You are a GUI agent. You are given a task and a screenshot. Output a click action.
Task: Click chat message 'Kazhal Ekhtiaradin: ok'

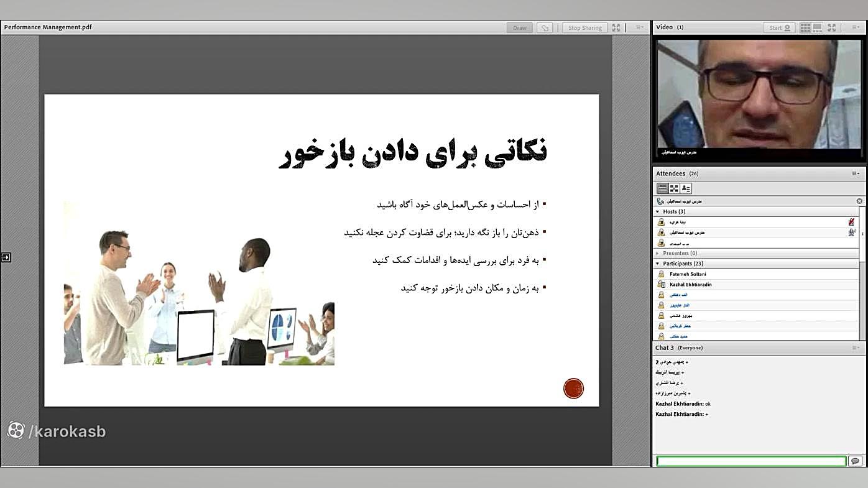tap(683, 404)
